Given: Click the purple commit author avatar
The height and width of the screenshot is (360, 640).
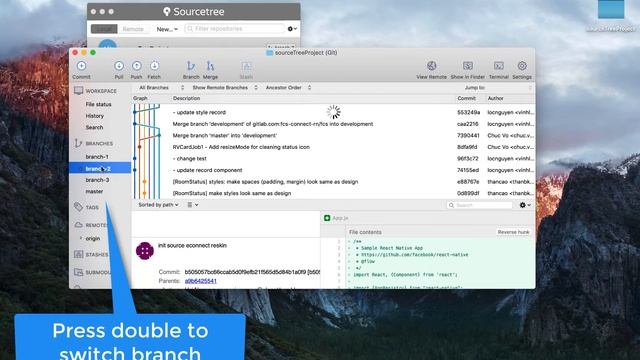Looking at the screenshot, I should tap(144, 251).
